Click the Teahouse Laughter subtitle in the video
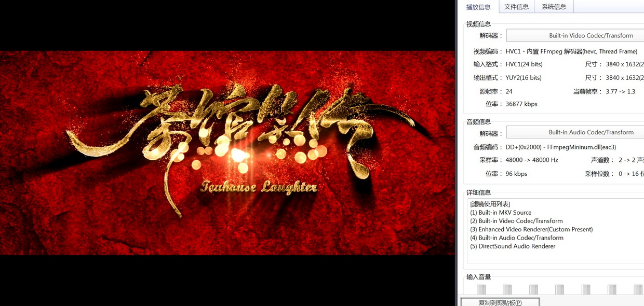This screenshot has height=306, width=644. [259, 187]
